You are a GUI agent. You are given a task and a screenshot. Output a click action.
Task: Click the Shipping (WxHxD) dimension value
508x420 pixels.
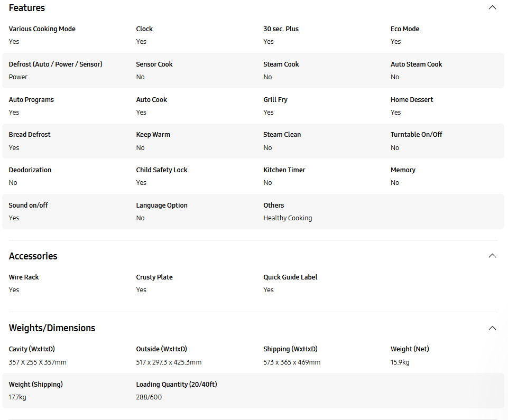point(292,362)
